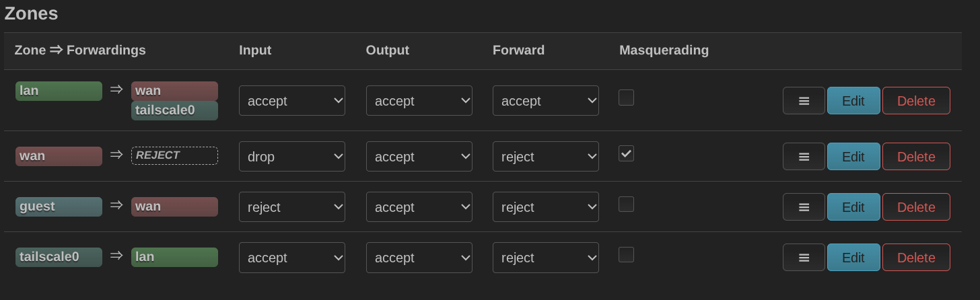Click the drag handle icon for guest zone
This screenshot has height=300, width=980.
point(804,207)
